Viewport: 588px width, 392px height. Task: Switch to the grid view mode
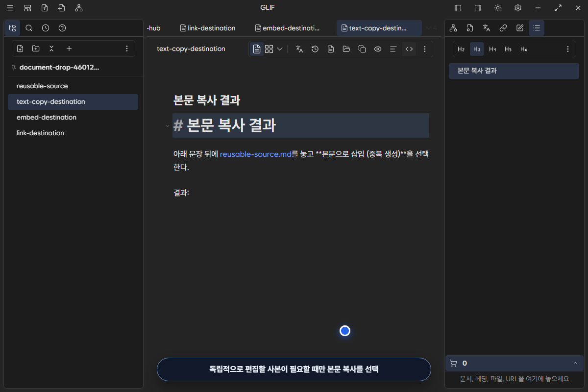[269, 49]
